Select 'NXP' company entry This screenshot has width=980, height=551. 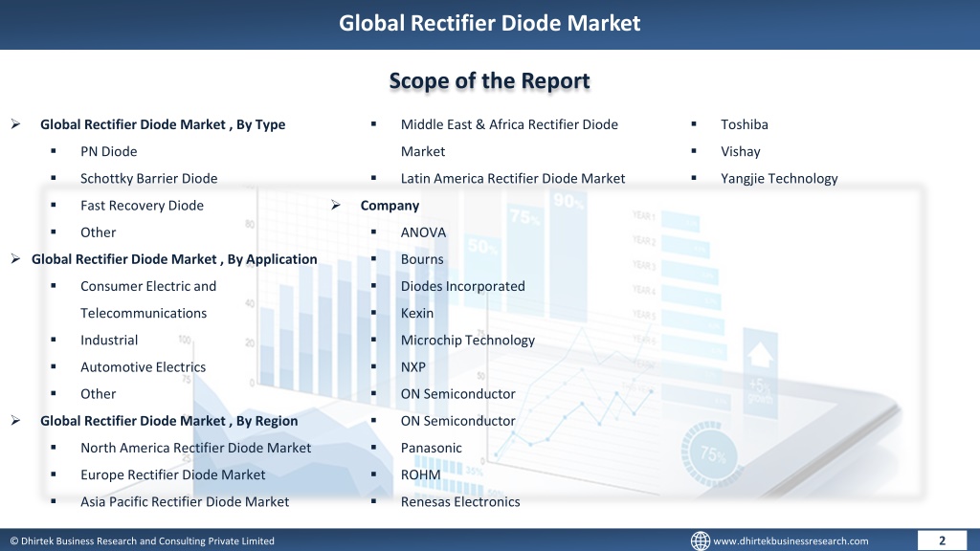413,366
